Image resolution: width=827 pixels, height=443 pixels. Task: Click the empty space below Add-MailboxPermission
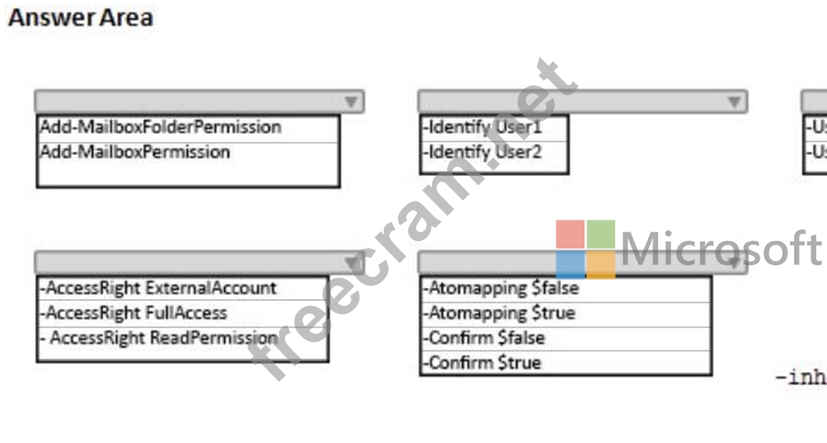point(188,174)
